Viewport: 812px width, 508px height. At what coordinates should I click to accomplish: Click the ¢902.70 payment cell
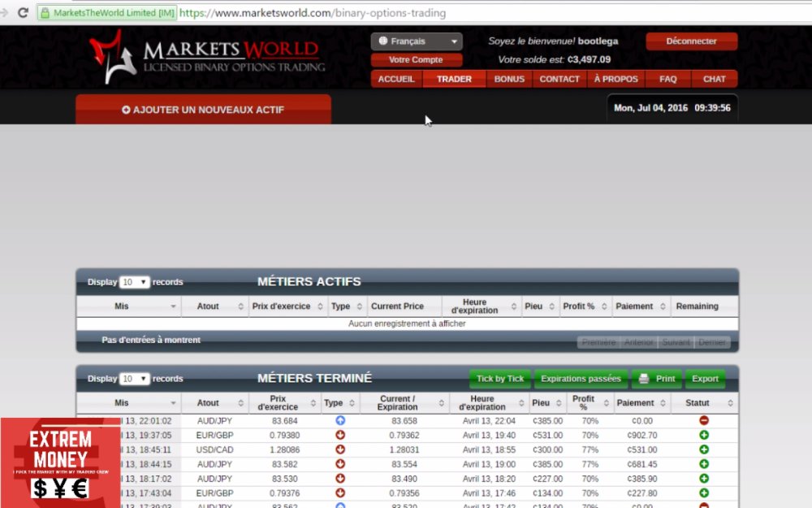[x=641, y=436]
